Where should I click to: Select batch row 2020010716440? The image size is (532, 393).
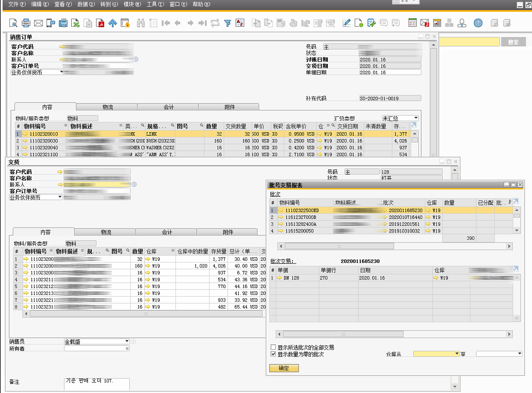[391, 217]
